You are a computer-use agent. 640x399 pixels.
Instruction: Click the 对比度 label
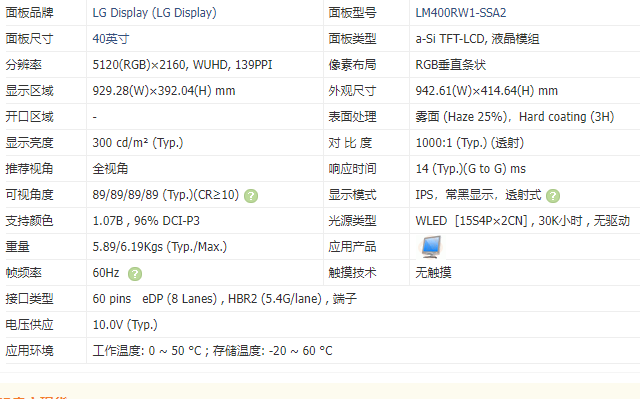[350, 143]
